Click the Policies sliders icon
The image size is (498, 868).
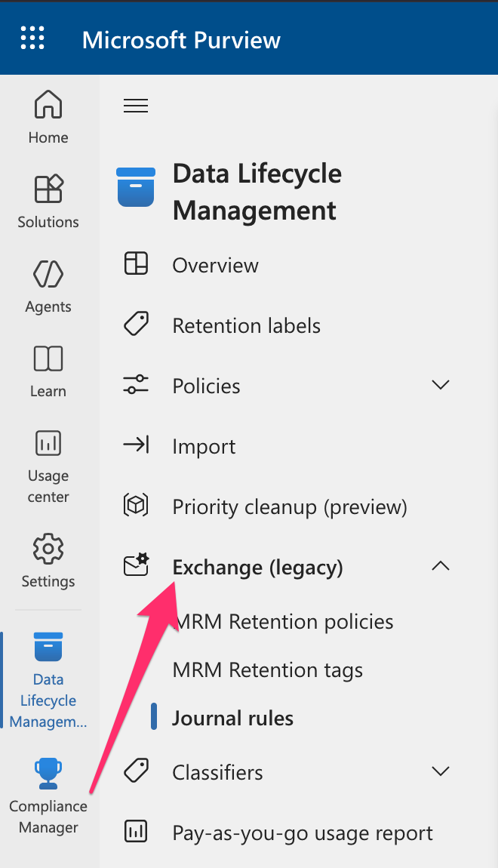(136, 383)
